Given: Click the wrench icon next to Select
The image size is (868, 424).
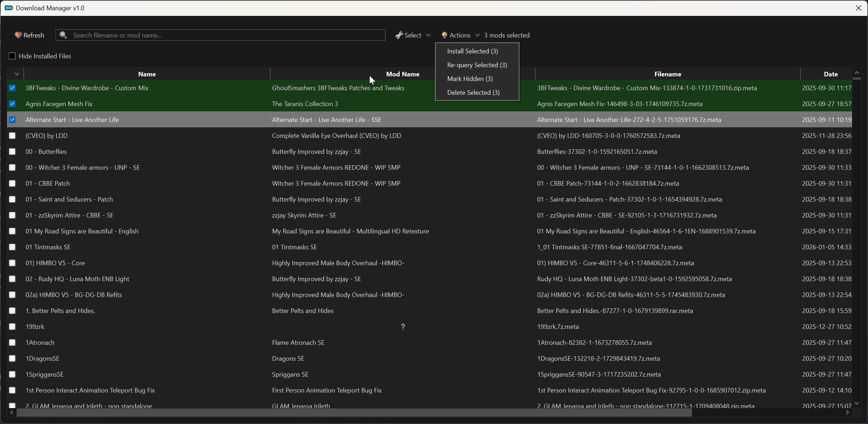Looking at the screenshot, I should tap(399, 35).
